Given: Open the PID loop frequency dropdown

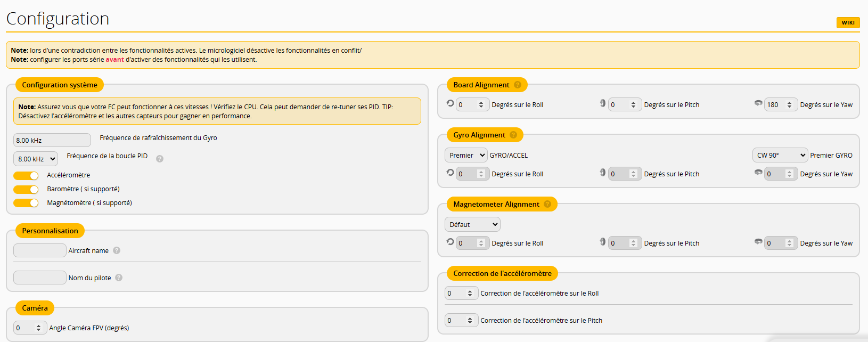Looking at the screenshot, I should point(35,159).
